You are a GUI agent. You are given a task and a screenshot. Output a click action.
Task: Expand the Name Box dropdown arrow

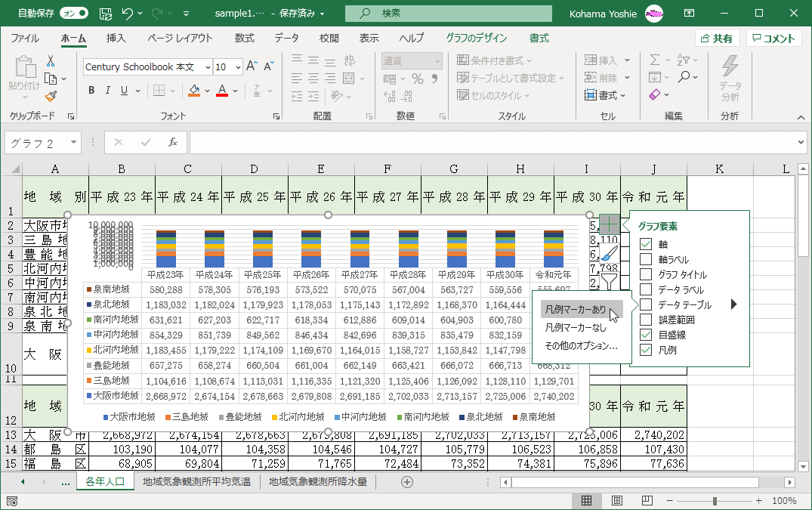point(73,142)
